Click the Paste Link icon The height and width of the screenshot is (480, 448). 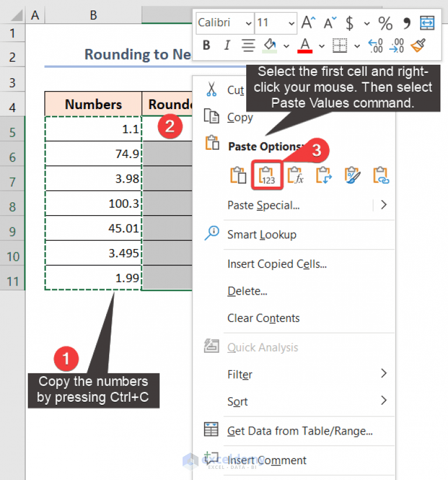[x=381, y=175]
